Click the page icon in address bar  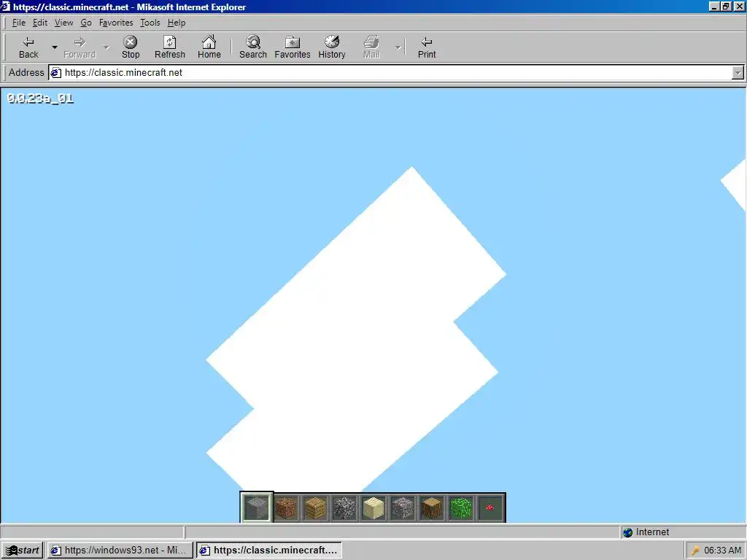56,72
